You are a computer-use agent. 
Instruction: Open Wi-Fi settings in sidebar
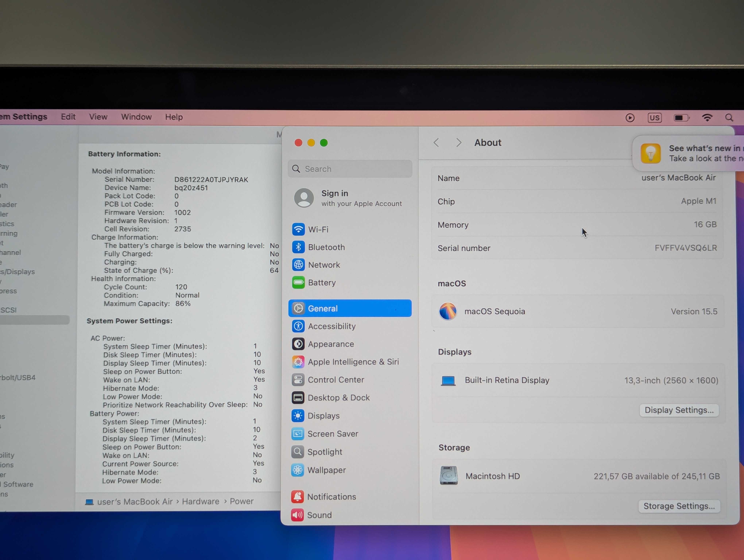[350, 230]
